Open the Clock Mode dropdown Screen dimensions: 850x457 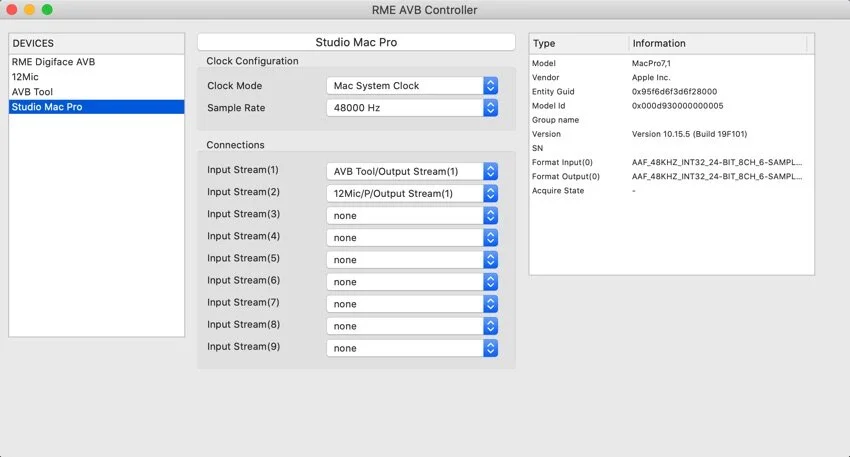point(412,86)
